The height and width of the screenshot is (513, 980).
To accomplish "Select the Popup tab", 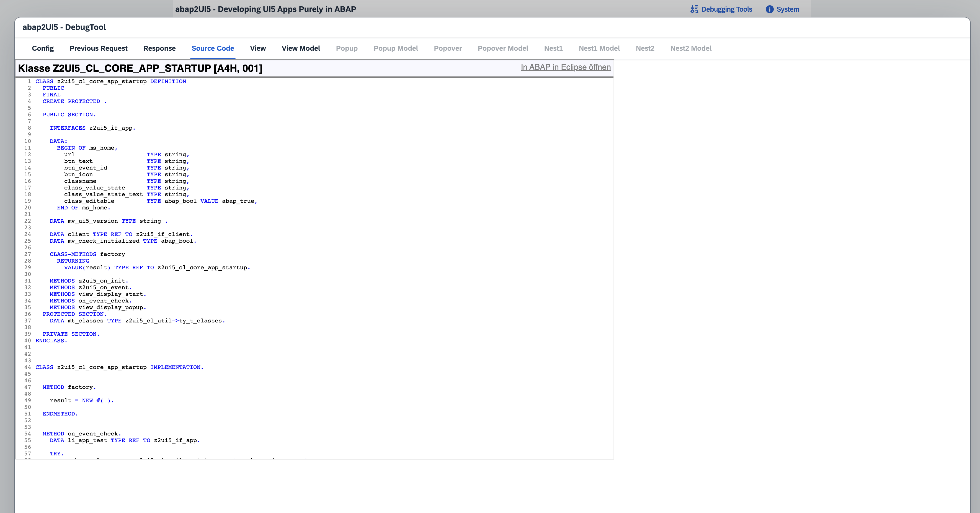I will 347,48.
